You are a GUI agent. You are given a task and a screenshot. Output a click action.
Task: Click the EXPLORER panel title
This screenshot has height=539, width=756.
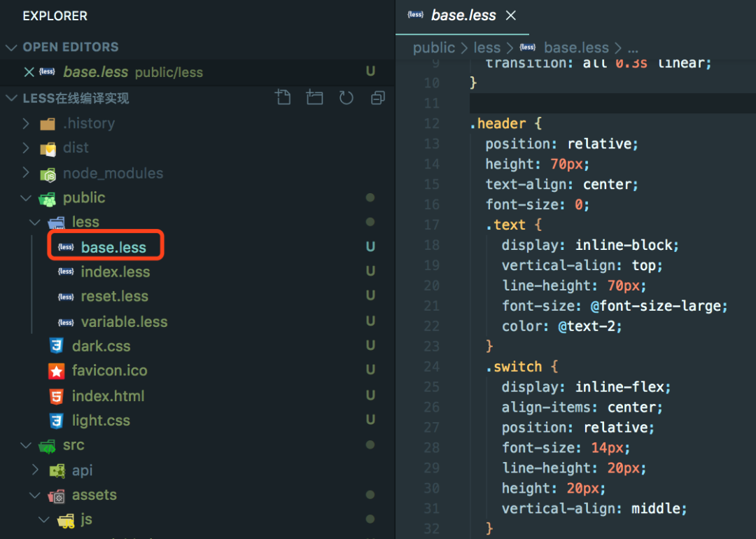click(55, 16)
